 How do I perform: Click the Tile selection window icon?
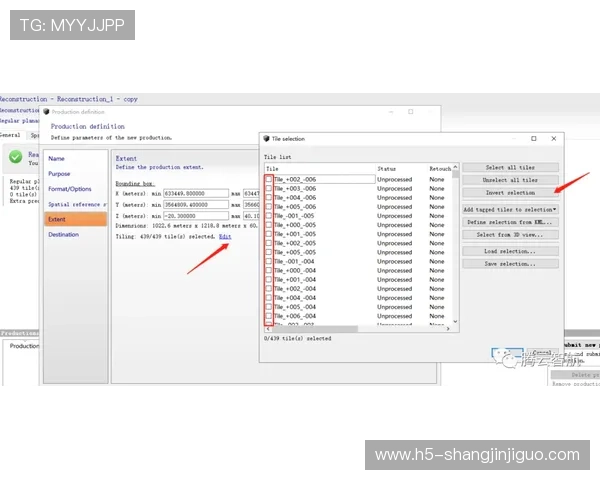(x=266, y=139)
